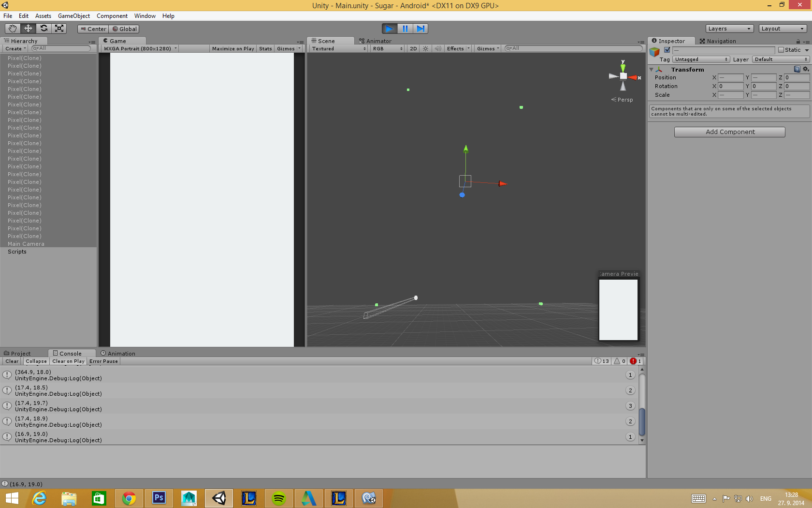Switch to the Animation tab
Screen dimensions: 812x508
tap(117, 354)
